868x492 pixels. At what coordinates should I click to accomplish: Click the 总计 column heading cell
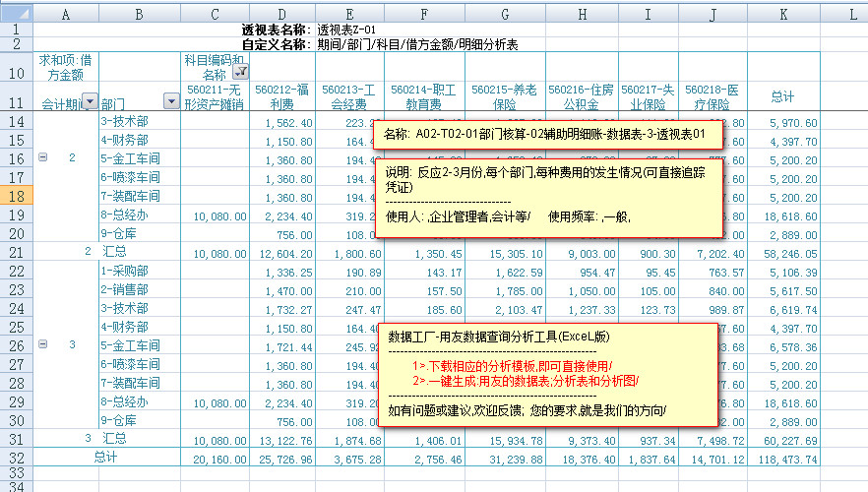click(783, 96)
